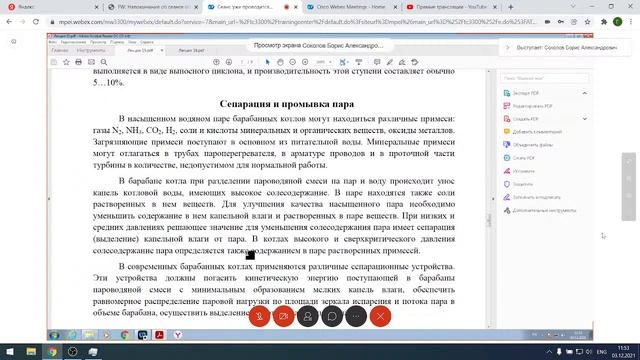Image resolution: width=640 pixels, height=360 pixels.
Task: Click the star bookmark icon in Acrobat toolbar
Action: click(66, 62)
